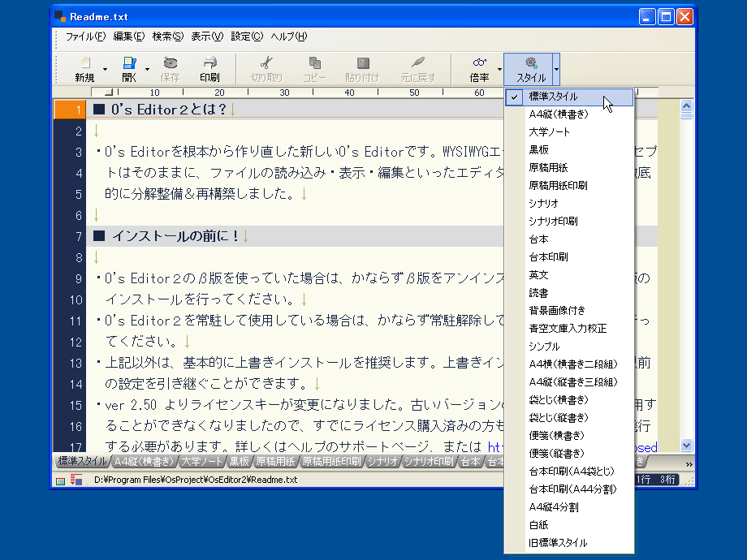This screenshot has height=560, width=747.
Task: Choose シナリオ印刷 from the style list
Action: (569, 222)
